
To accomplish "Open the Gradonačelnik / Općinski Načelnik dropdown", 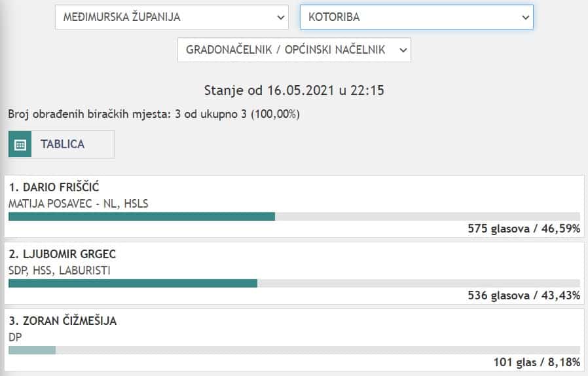I will coord(294,50).
